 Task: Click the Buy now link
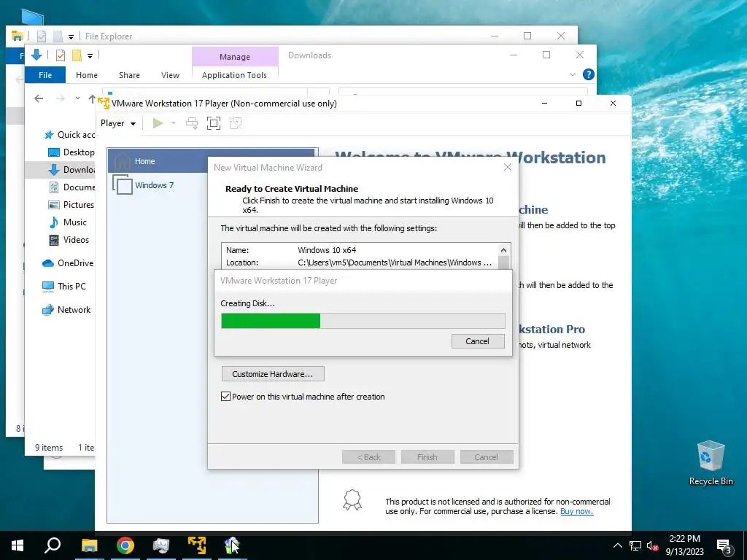[x=576, y=511]
